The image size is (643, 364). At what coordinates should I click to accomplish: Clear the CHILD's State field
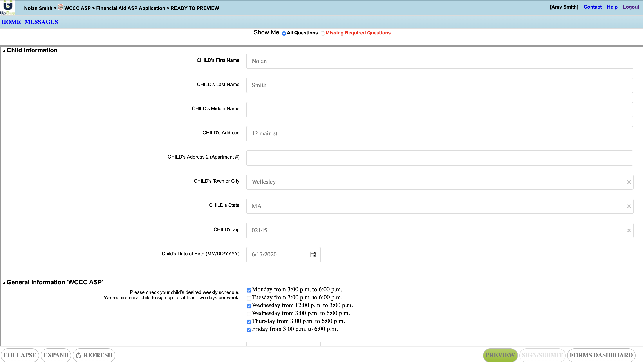[629, 206]
